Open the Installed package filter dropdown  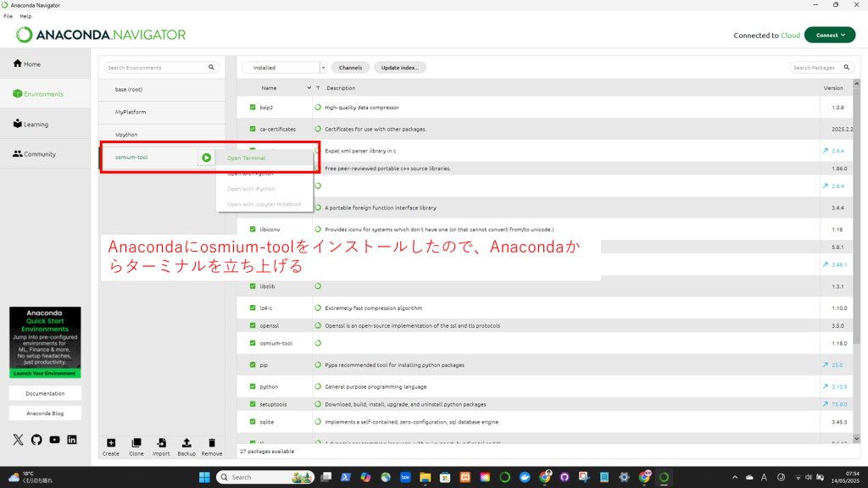pos(284,68)
